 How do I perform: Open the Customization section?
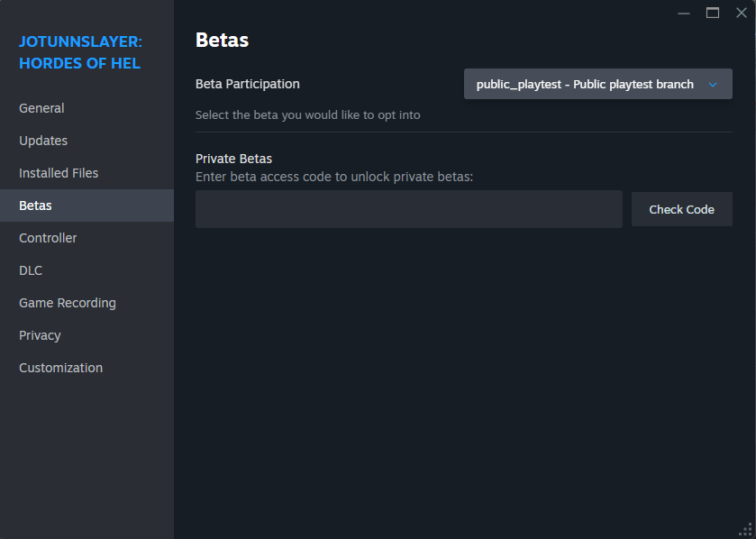pyautogui.click(x=87, y=368)
